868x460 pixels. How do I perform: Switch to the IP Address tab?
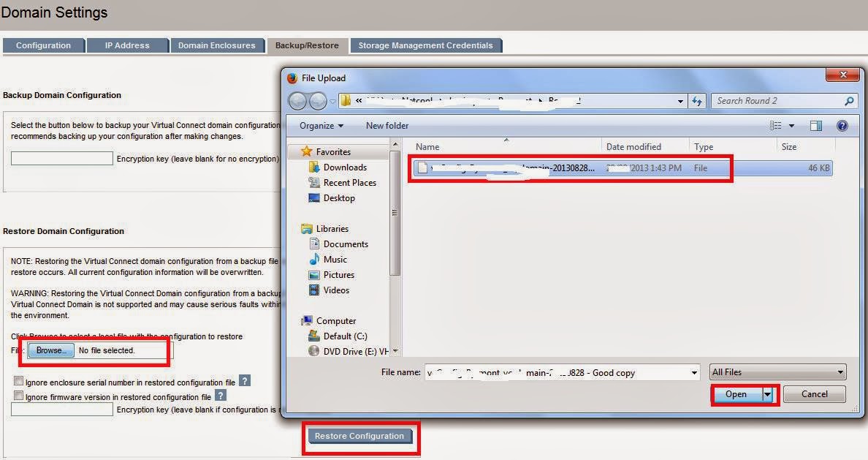[127, 45]
